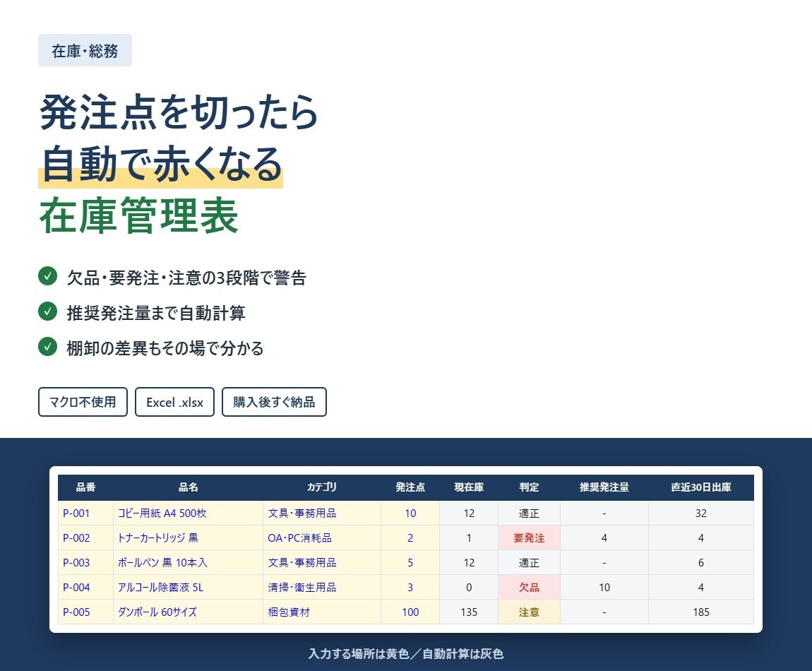Click the 判定 column header
Image resolution: width=812 pixels, height=671 pixels.
[x=529, y=487]
